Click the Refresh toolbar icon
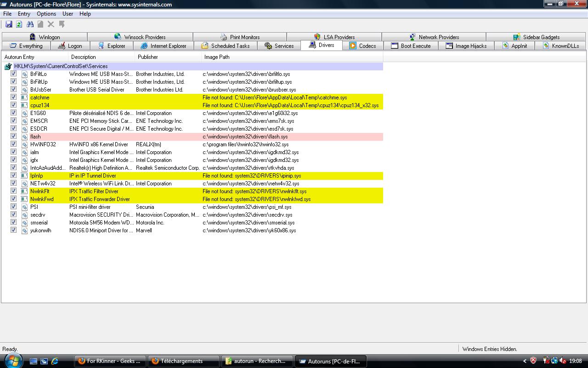 [19, 24]
